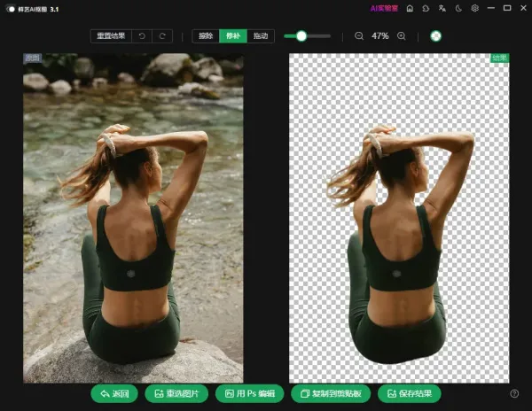Select the 修补 (repair) mode
This screenshot has width=532, height=411.
point(233,36)
